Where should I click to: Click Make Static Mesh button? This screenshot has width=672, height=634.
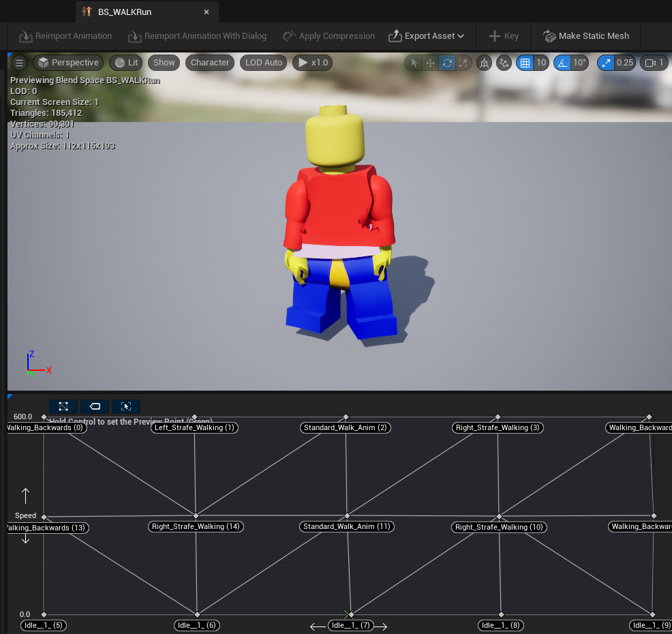(586, 36)
